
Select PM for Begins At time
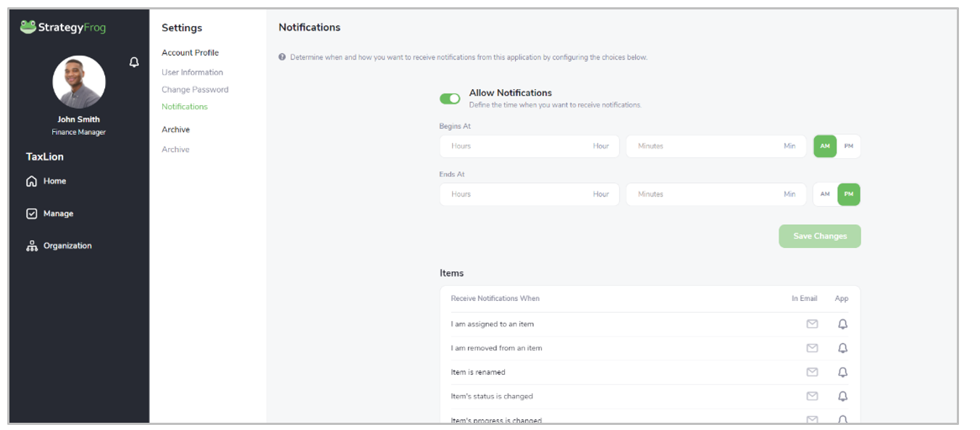[849, 146]
